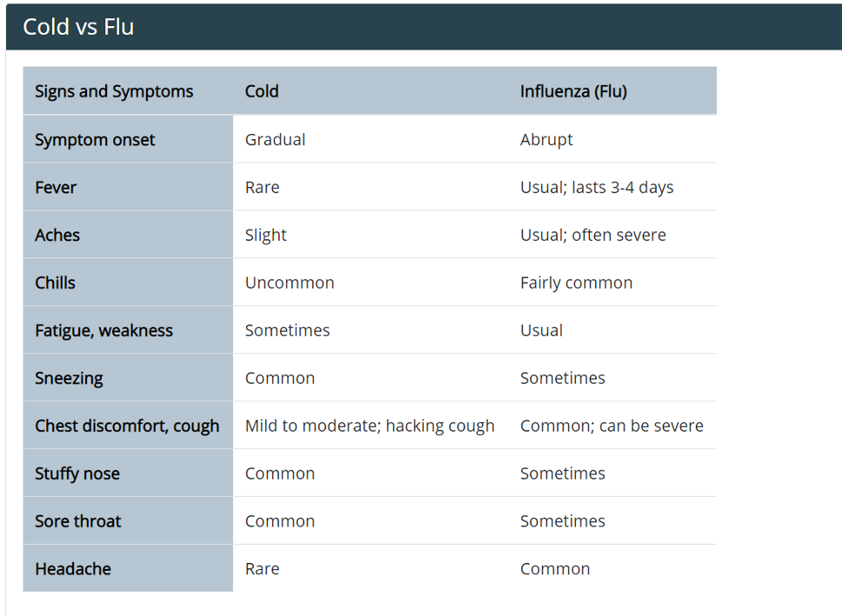The width and height of the screenshot is (842, 616).
Task: Select the "Fatigue, weakness" row label
Action: tap(104, 331)
